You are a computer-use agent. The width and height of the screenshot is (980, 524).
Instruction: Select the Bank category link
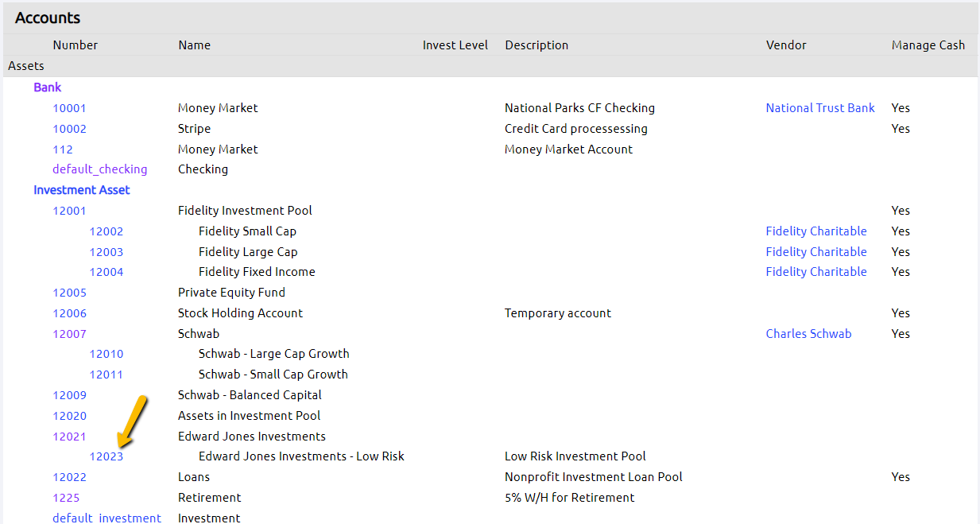[47, 87]
